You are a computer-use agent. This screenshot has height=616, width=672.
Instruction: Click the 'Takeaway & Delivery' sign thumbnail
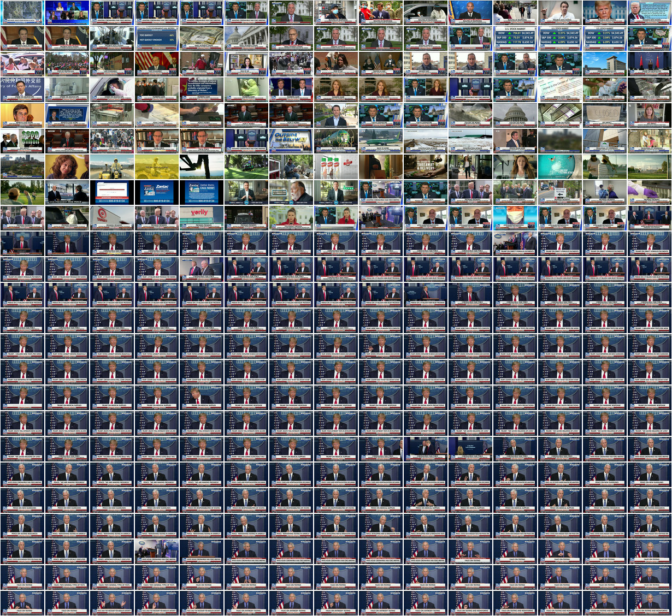pos(426,166)
